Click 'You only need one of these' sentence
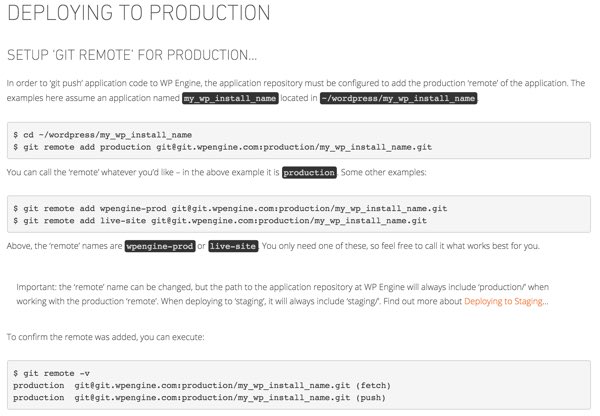The image size is (600, 416). [401, 246]
